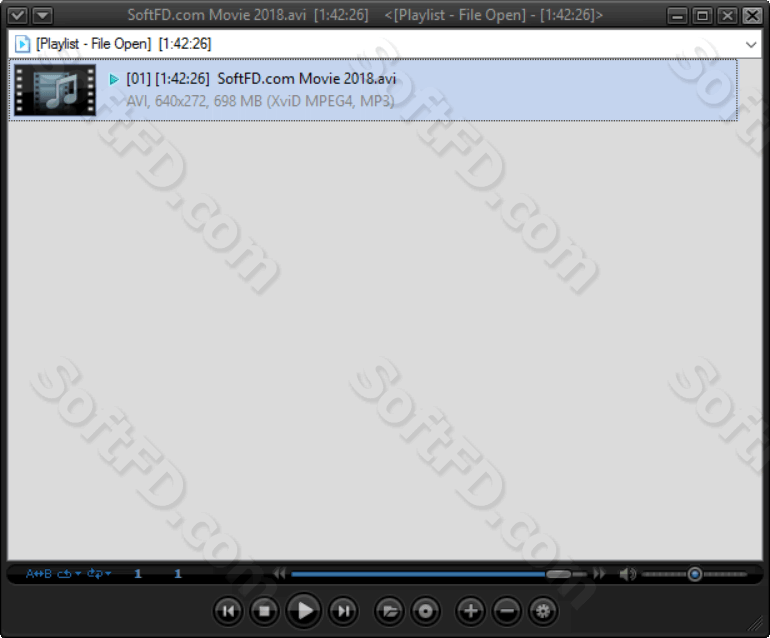The height and width of the screenshot is (638, 770).
Task: Click the playlist file icon in the selector
Action: (22, 44)
